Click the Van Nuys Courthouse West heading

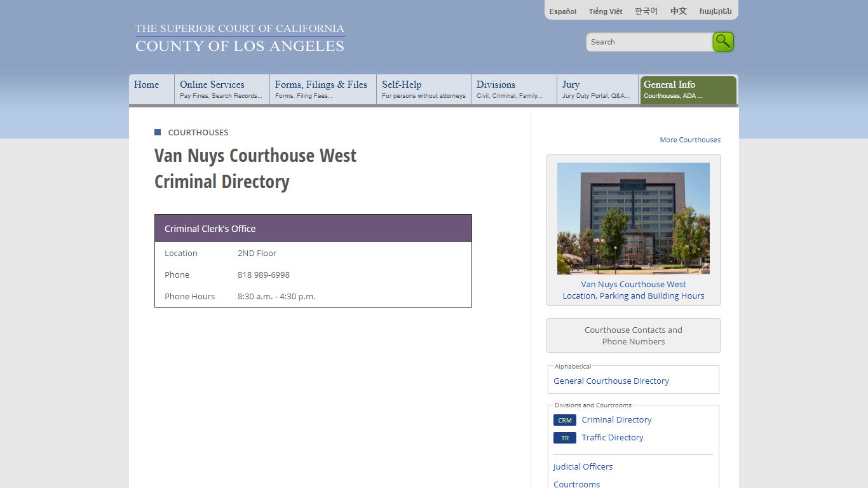[255, 156]
